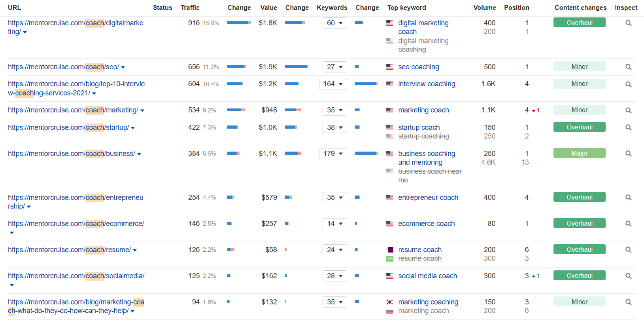Image resolution: width=644 pixels, height=321 pixels.
Task: Sort by Value column header
Action: point(269,8)
